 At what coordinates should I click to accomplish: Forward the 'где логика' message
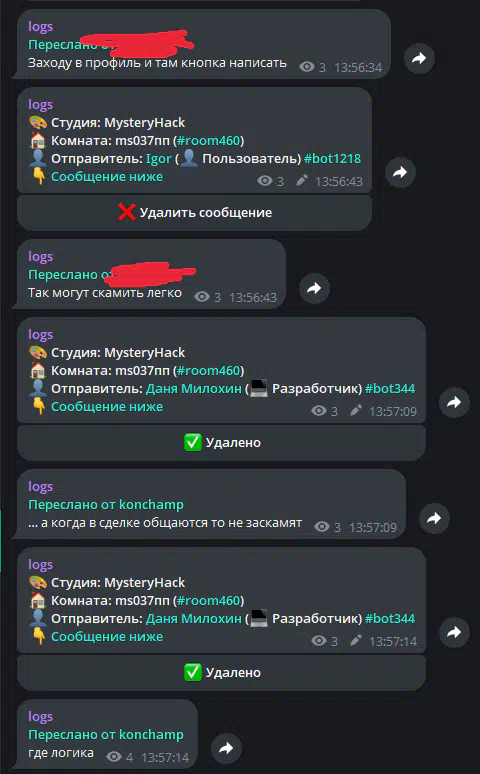pyautogui.click(x=226, y=748)
